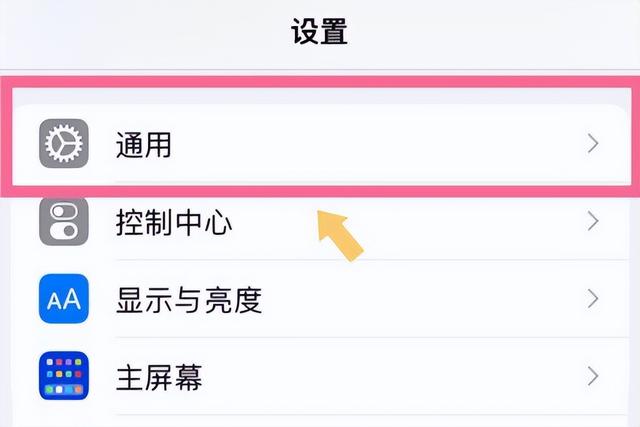The width and height of the screenshot is (640, 427).
Task: Click the yellow arrow annotation
Action: [340, 236]
